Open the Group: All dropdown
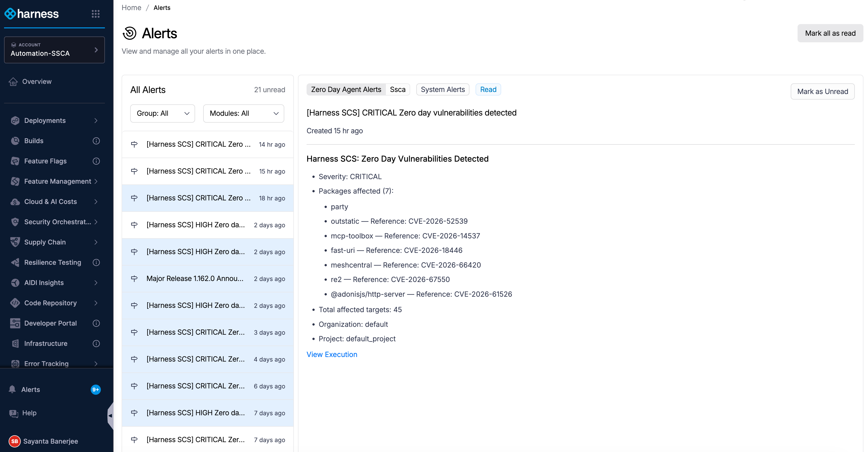The image size is (868, 452). (163, 113)
